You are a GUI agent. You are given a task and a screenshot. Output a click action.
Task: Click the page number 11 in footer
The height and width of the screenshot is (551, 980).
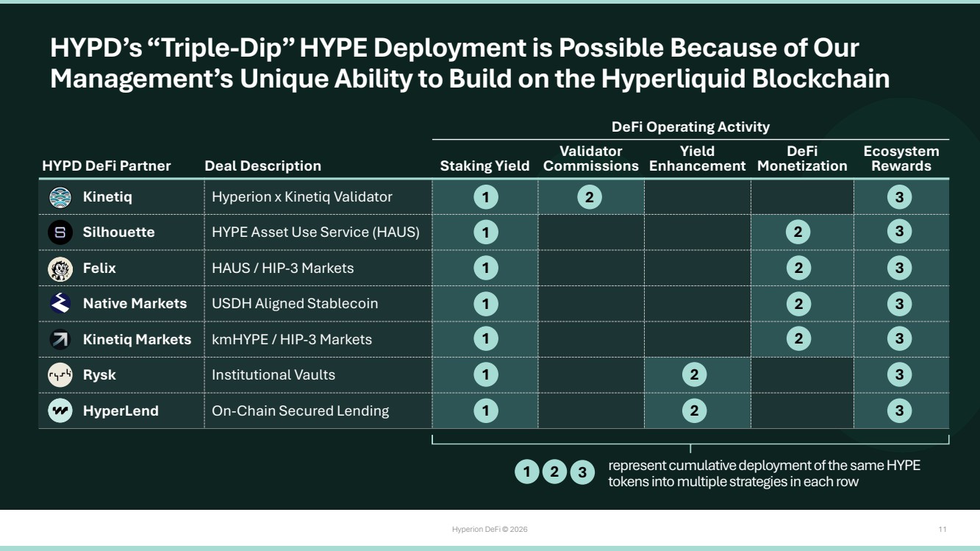(x=943, y=530)
